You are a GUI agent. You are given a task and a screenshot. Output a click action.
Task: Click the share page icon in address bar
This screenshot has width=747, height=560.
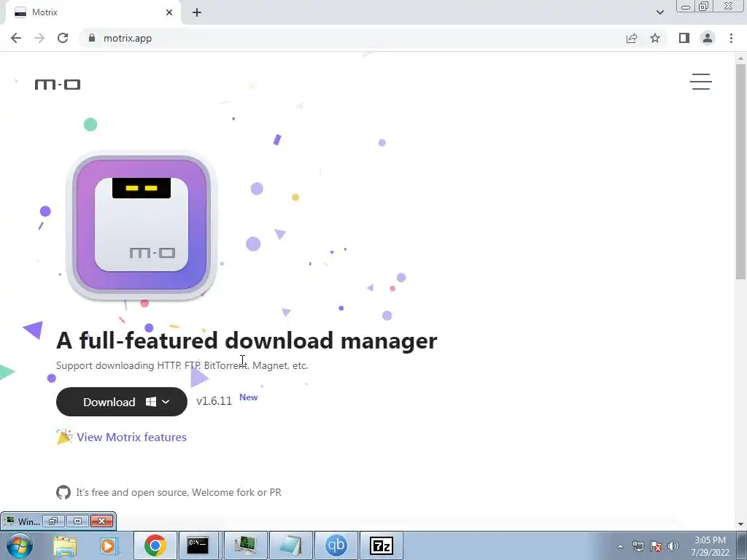point(632,38)
